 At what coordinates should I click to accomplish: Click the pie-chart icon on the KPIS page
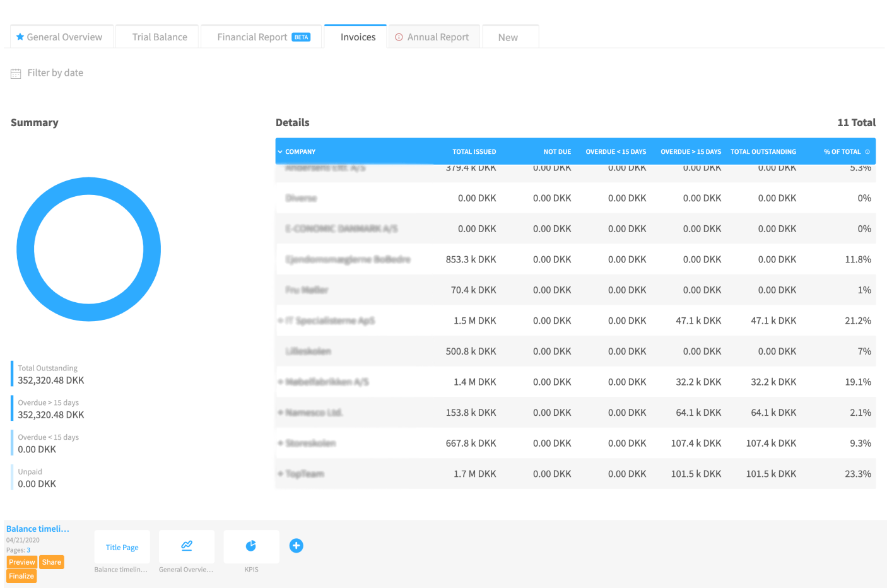point(251,544)
